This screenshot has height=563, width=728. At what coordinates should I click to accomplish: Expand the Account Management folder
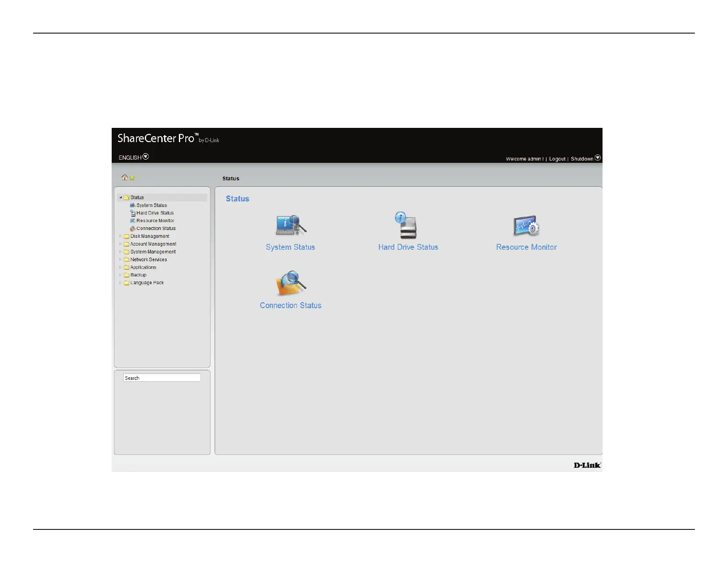click(x=121, y=244)
